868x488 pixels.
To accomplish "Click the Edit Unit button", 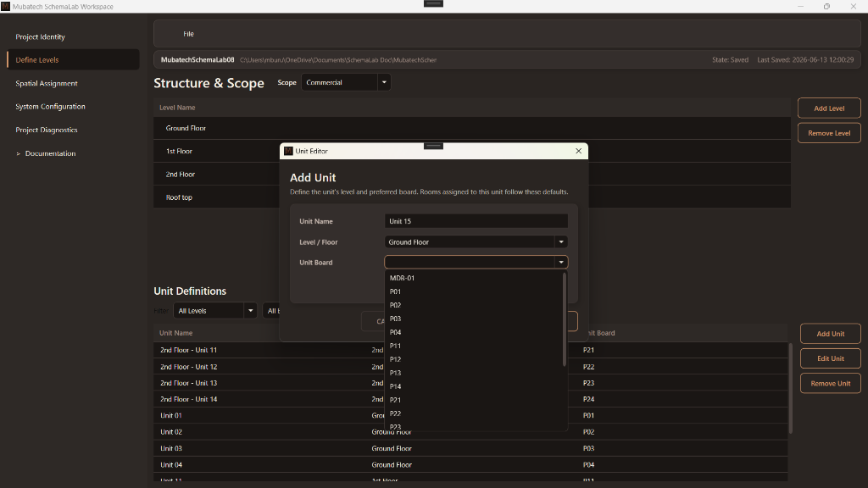I will pos(831,358).
